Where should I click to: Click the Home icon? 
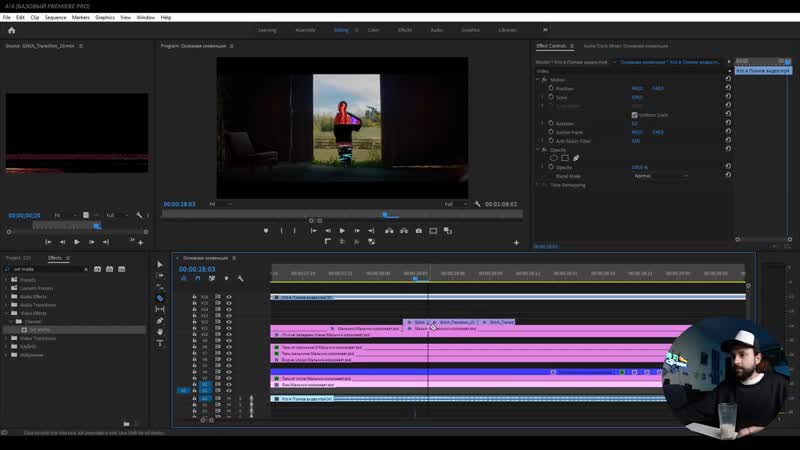tap(11, 30)
